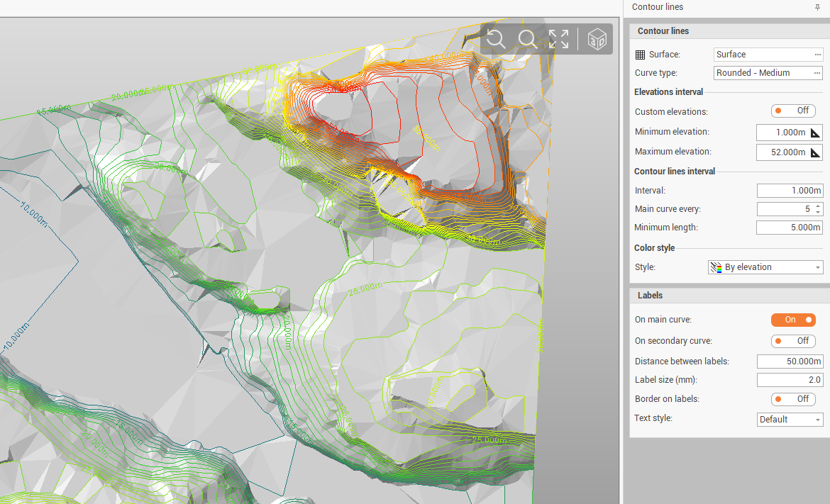Toggle the Border on labels switch
This screenshot has height=504, width=830.
(793, 399)
